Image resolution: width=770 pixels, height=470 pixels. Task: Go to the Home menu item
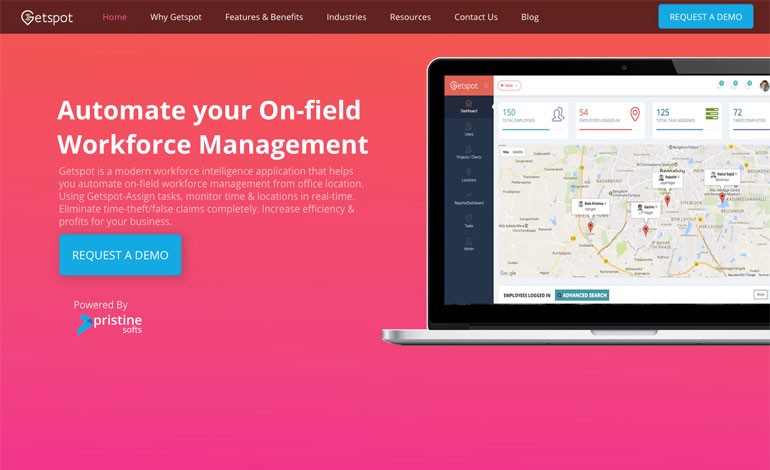(114, 17)
